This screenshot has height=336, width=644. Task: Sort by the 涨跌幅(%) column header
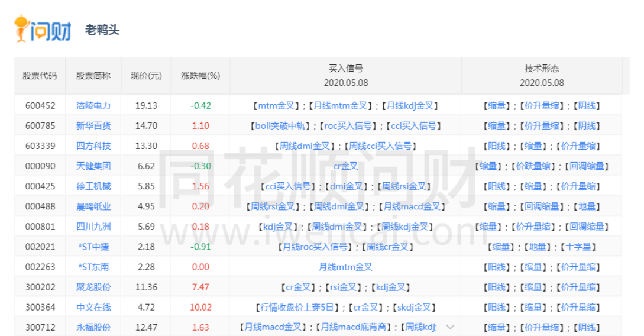200,76
